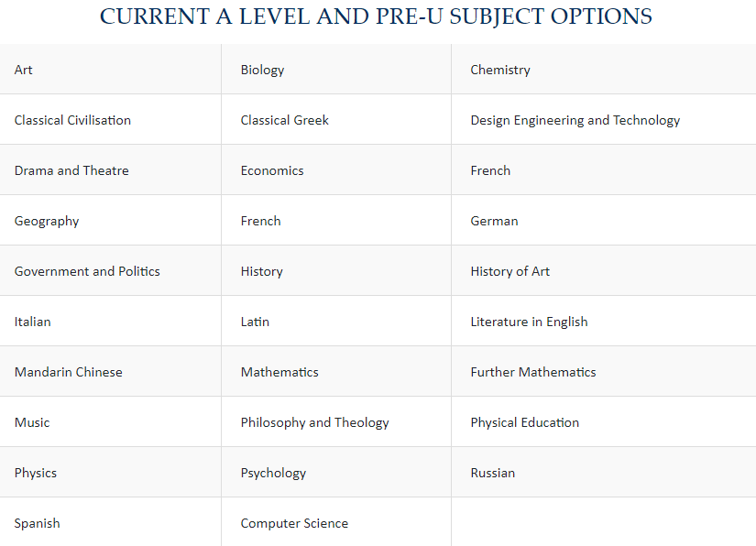Viewport: 756px width, 546px height.
Task: Click Geography in the first column
Action: point(47,222)
